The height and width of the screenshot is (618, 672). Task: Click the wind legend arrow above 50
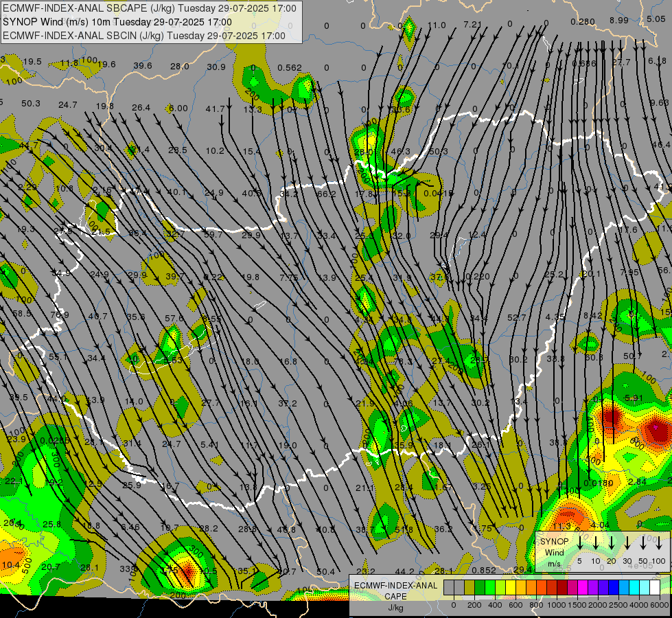pyautogui.click(x=643, y=543)
